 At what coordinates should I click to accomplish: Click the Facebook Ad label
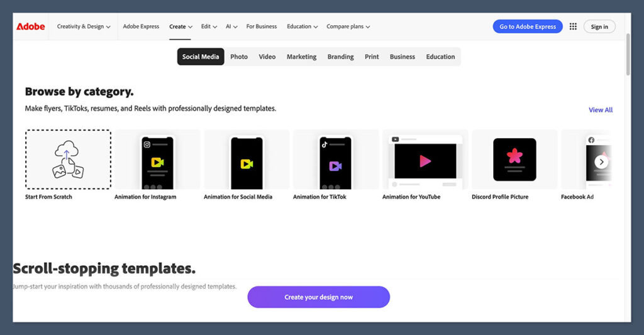tap(577, 197)
